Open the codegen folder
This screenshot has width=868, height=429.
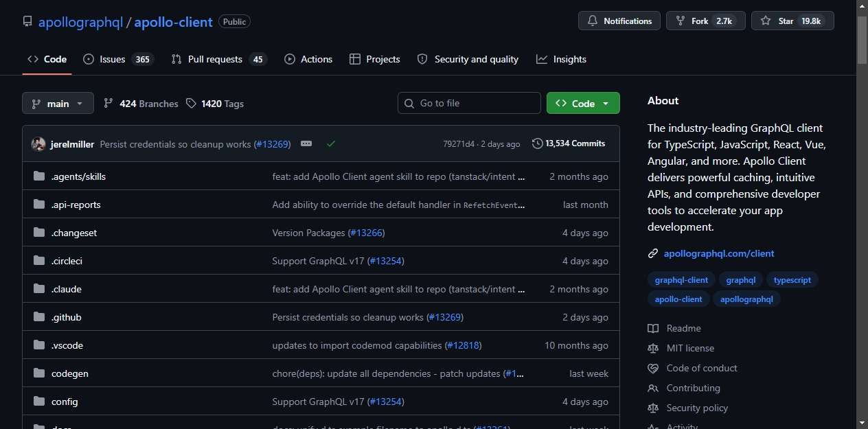(x=70, y=373)
